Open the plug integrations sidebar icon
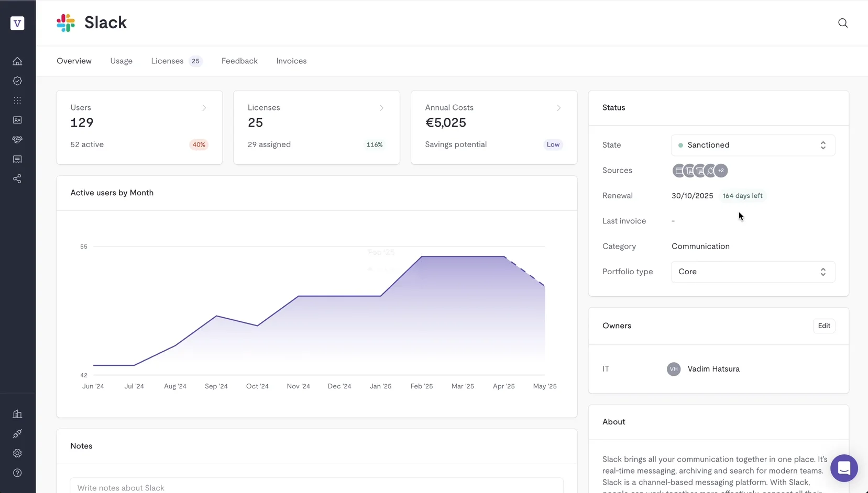 coord(17,434)
